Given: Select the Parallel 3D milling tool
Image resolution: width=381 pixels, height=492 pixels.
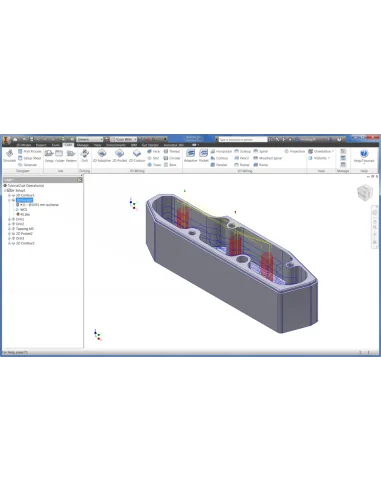Looking at the screenshot, I should (x=219, y=165).
